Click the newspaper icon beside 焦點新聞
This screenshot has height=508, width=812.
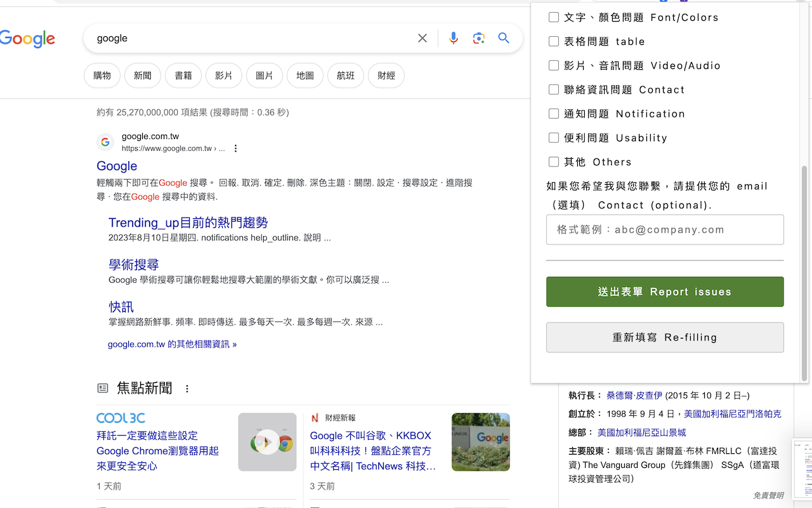(102, 388)
